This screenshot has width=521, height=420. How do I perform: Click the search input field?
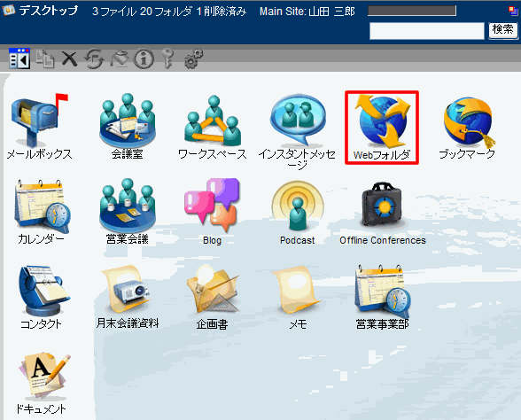click(427, 31)
